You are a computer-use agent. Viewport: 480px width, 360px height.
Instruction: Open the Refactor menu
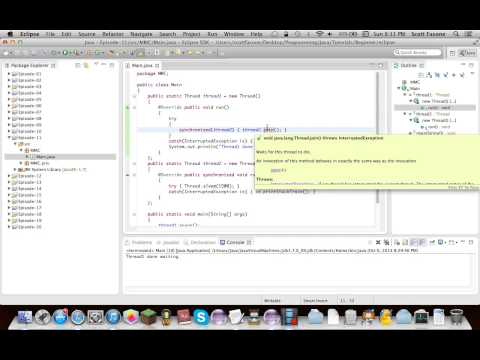[113, 34]
